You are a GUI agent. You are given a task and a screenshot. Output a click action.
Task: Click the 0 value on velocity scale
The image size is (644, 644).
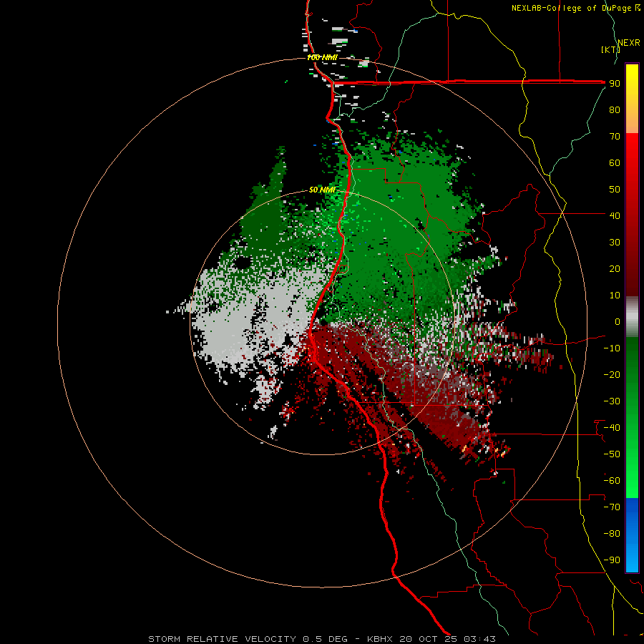point(618,321)
